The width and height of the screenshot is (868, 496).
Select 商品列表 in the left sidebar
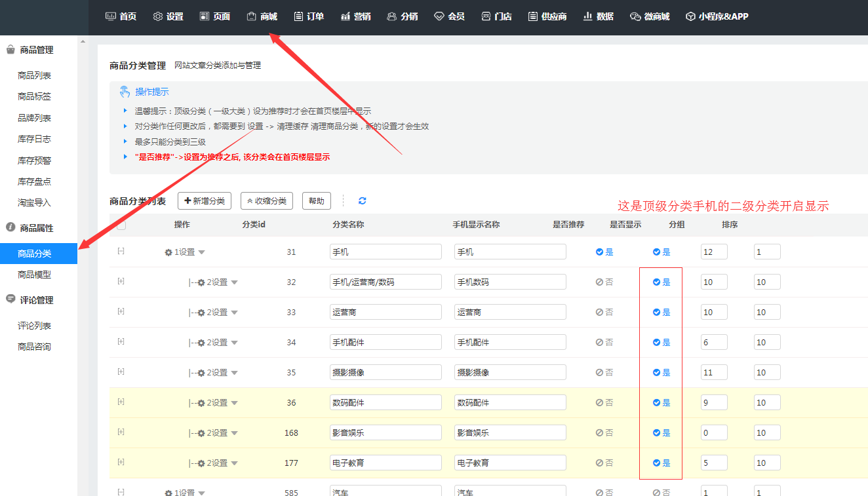click(34, 76)
